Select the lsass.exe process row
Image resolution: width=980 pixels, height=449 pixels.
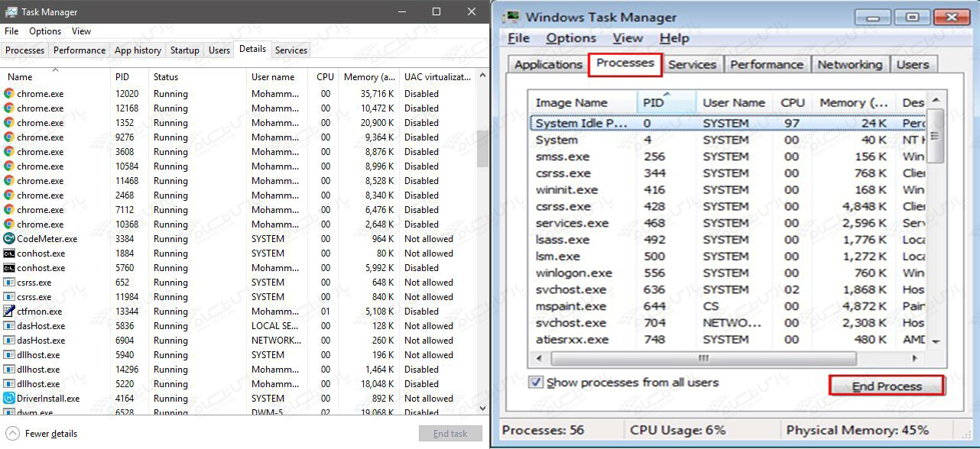click(x=728, y=240)
